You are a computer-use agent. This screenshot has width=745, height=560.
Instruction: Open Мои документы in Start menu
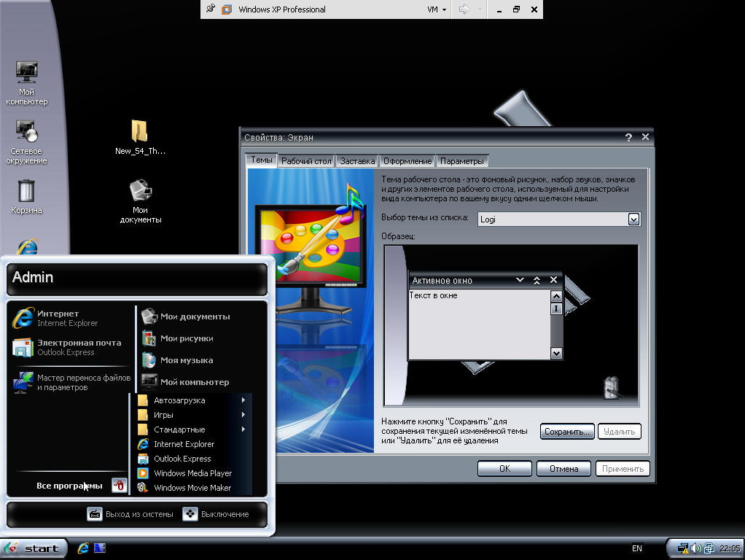click(187, 316)
